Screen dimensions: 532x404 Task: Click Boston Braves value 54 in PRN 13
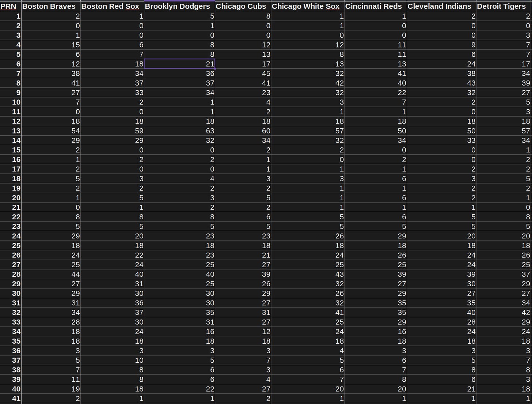click(51, 131)
